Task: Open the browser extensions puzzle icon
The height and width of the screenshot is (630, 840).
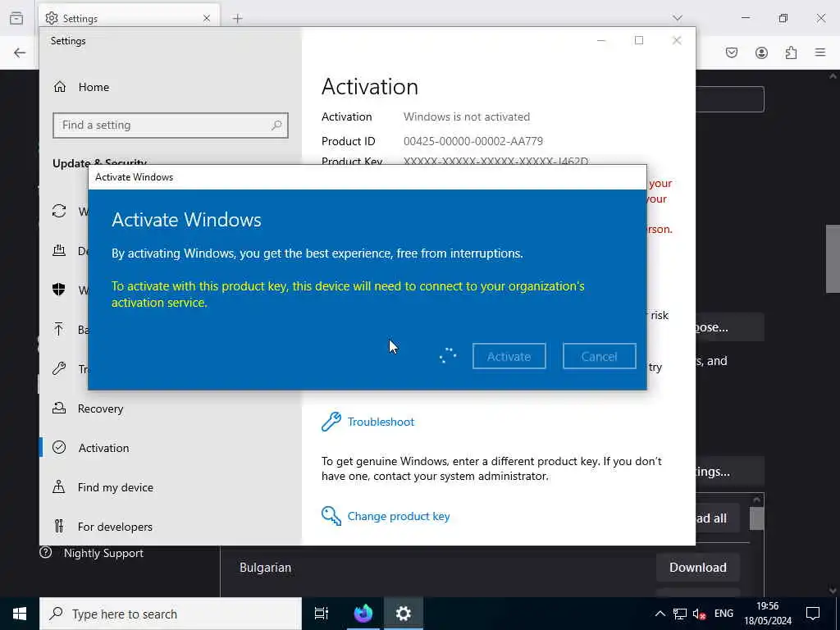Action: click(x=792, y=52)
